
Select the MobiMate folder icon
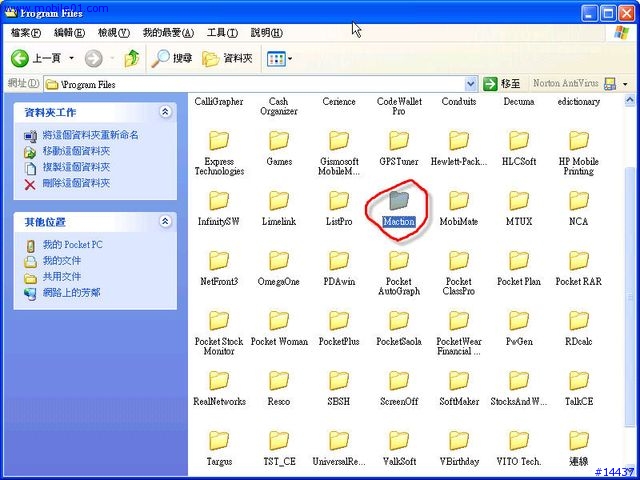coord(459,200)
